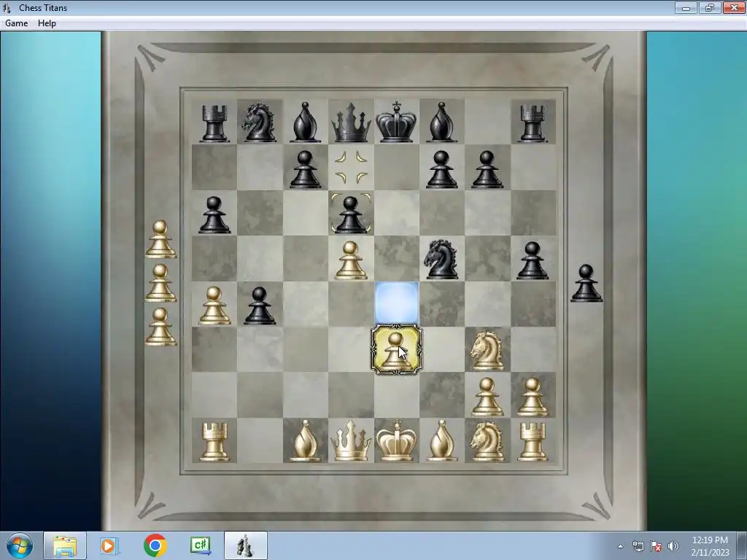Restore down the Chess Titans window
Viewport: 747px width, 560px height.
709,7
